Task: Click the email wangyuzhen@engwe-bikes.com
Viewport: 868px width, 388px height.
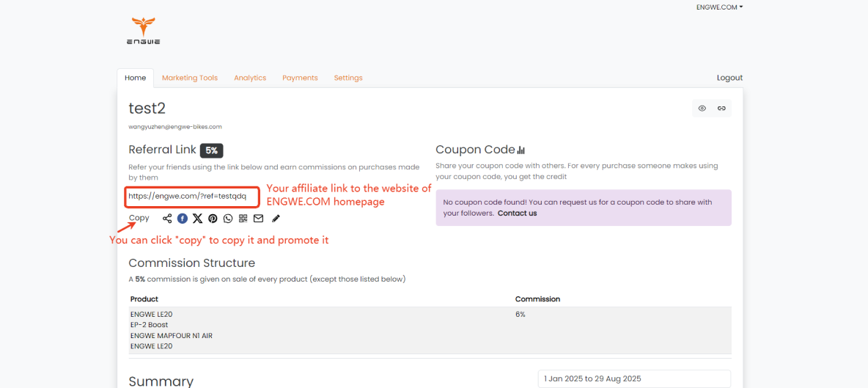Action: pyautogui.click(x=175, y=127)
